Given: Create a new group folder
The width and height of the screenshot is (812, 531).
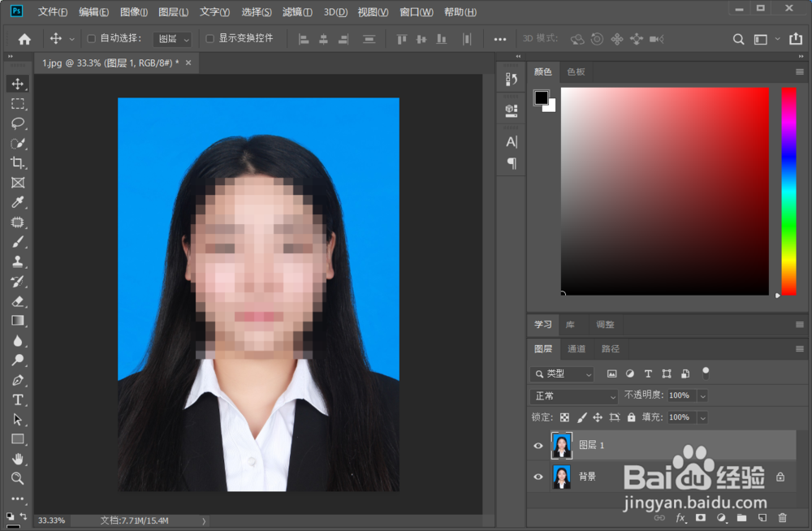Looking at the screenshot, I should pos(741,517).
